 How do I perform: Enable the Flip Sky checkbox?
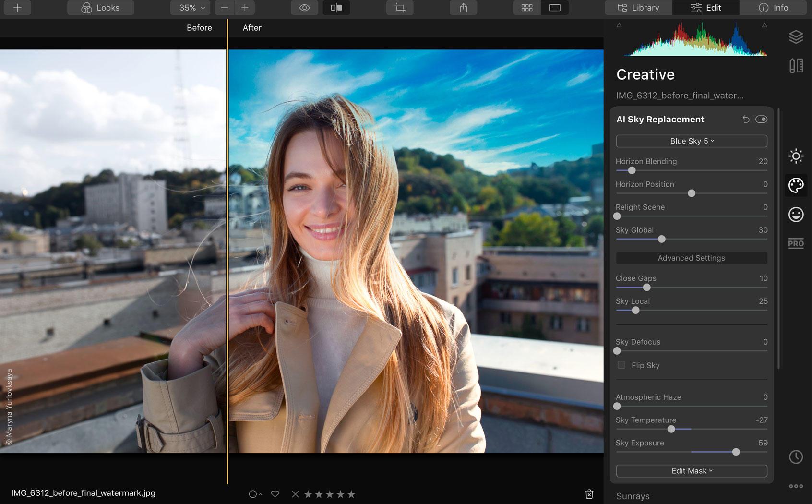[621, 365]
